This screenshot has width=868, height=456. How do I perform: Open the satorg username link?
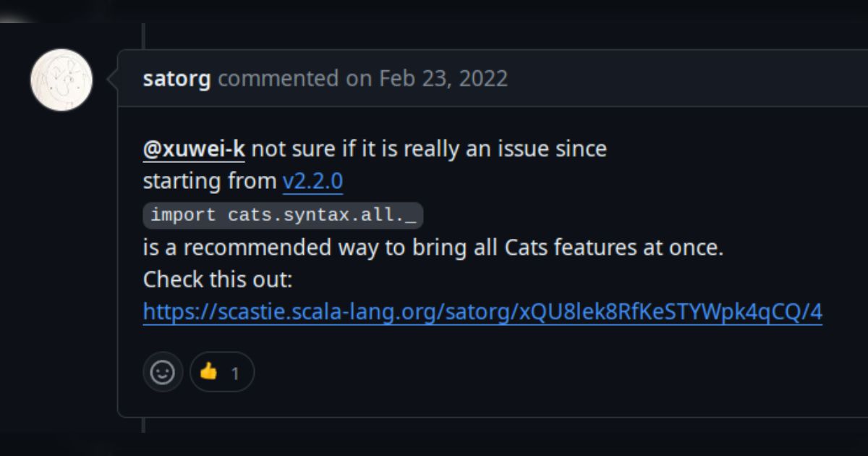176,78
